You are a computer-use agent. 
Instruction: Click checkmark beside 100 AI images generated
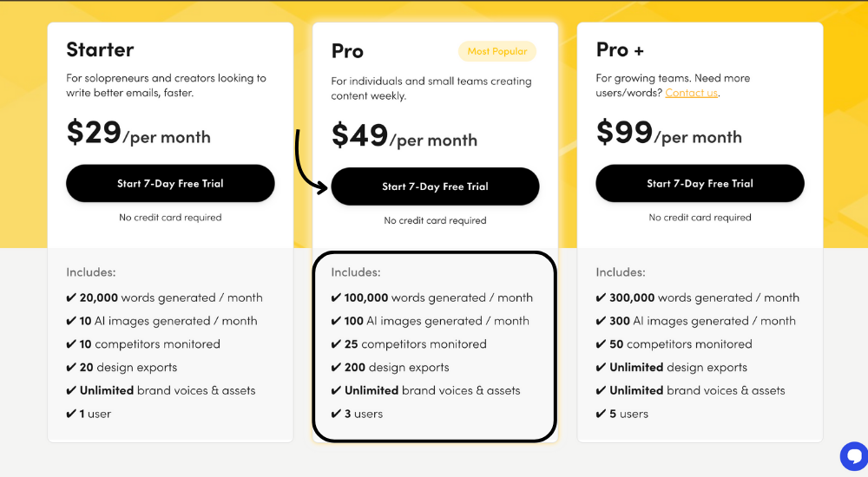pyautogui.click(x=336, y=321)
